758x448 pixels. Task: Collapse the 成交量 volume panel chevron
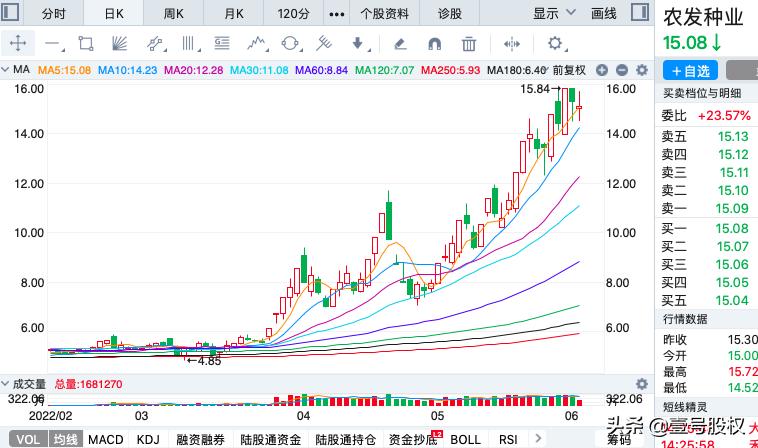pyautogui.click(x=5, y=384)
